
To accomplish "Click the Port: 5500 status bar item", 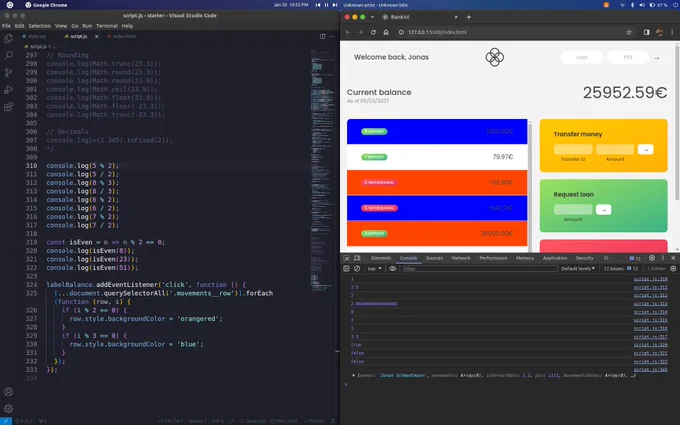I will coord(284,421).
